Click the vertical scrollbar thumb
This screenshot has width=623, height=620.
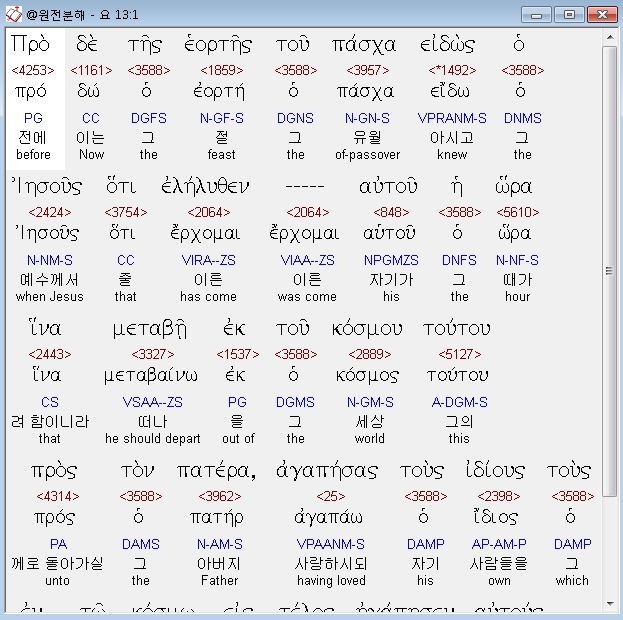click(609, 271)
